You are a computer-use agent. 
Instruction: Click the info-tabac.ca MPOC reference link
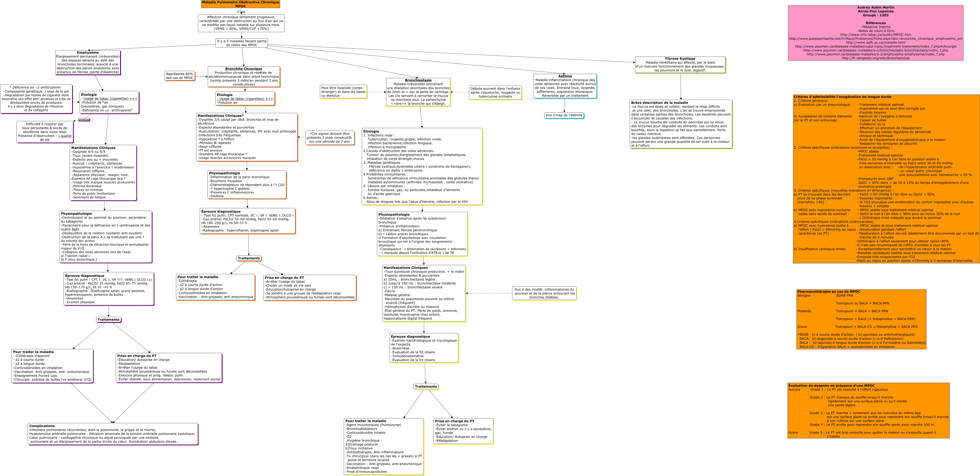[x=875, y=35]
